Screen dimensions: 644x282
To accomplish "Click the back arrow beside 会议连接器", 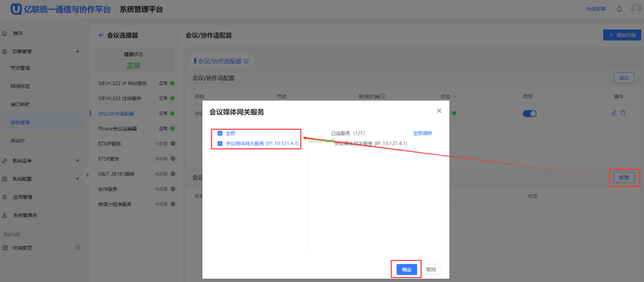I will pos(101,35).
